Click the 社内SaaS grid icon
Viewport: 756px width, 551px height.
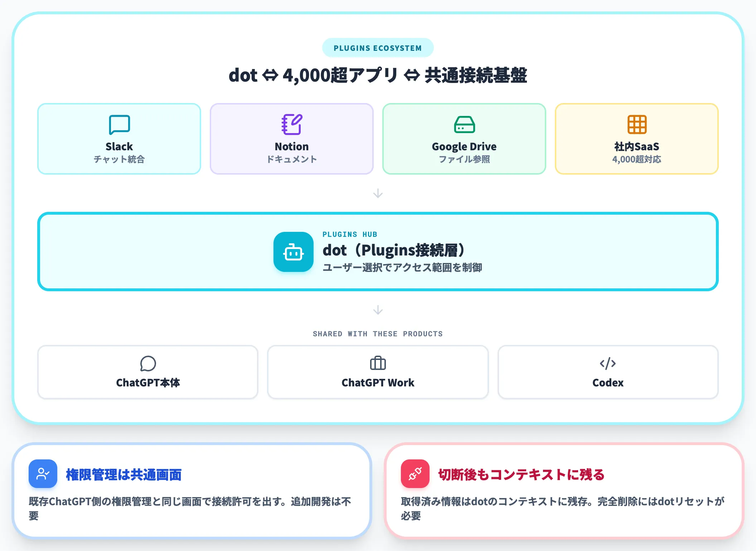tap(637, 125)
